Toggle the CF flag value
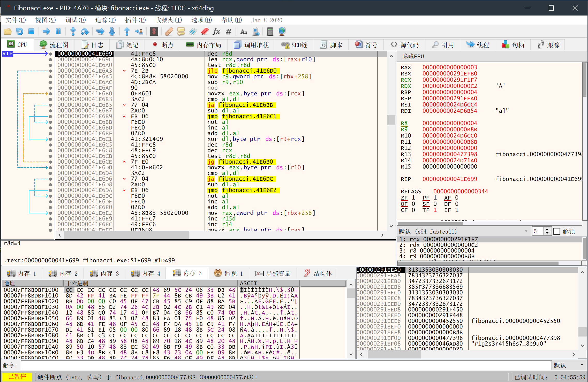The image size is (588, 382). 413,210
